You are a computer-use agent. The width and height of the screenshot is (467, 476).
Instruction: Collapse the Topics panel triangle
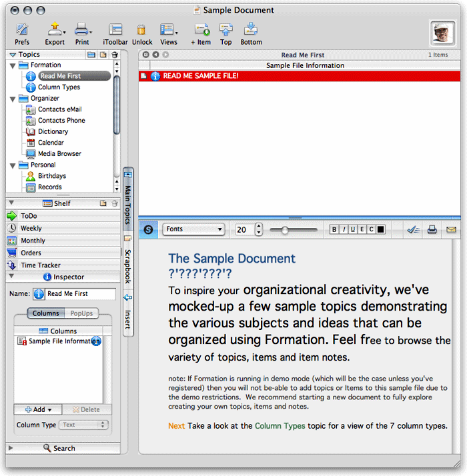click(x=13, y=55)
